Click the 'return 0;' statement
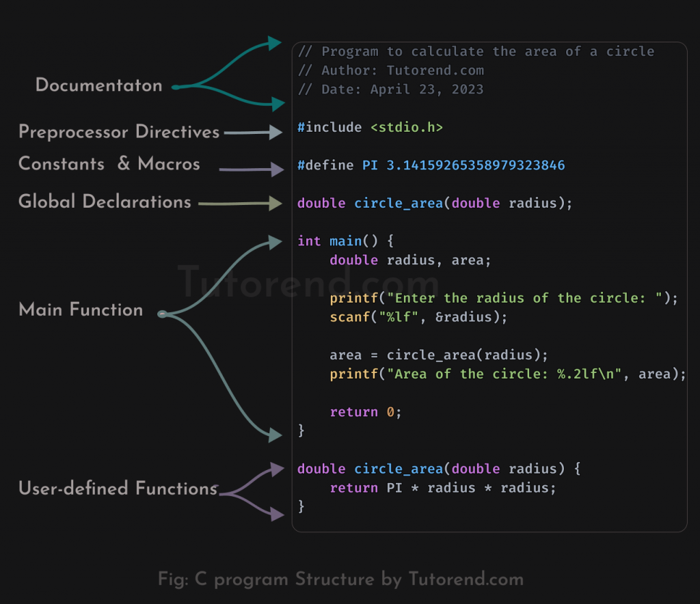Screen dimensions: 700x604 366,412
